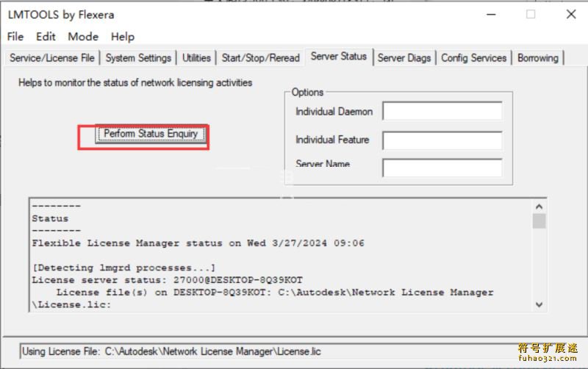588x369 pixels.
Task: Open the Edit menu
Action: pyautogui.click(x=46, y=37)
